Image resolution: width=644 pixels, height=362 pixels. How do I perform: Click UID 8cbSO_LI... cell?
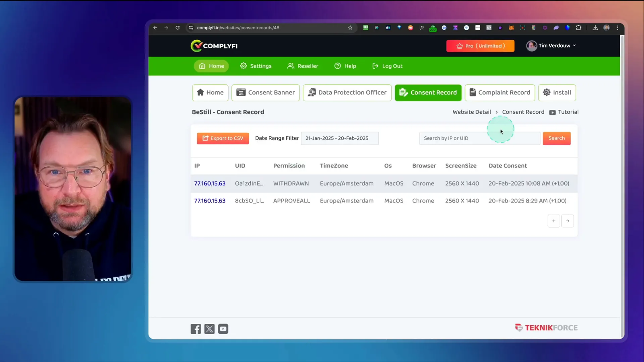[x=250, y=201]
